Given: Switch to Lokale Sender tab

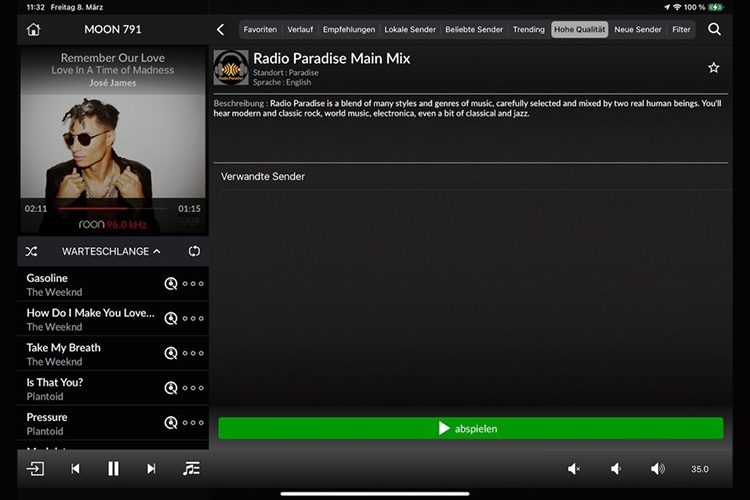Looking at the screenshot, I should (410, 30).
